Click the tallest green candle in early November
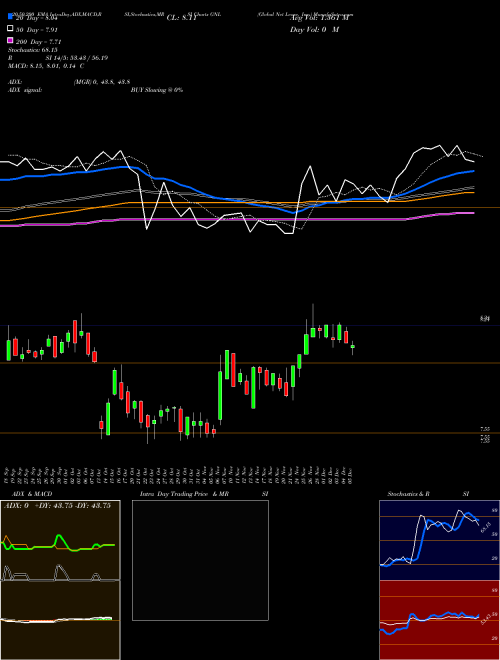Image resolution: width=500 pixels, height=660 pixels. (220, 396)
